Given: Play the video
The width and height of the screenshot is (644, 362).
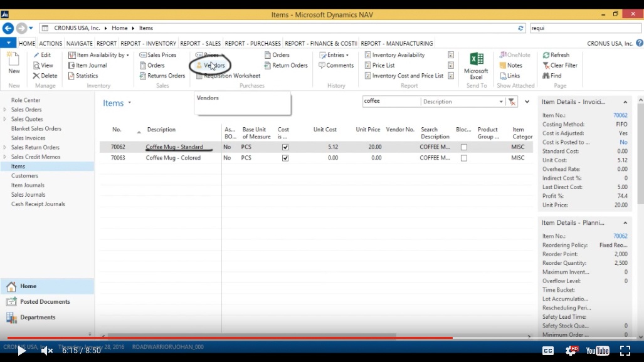Looking at the screenshot, I should click(x=21, y=351).
